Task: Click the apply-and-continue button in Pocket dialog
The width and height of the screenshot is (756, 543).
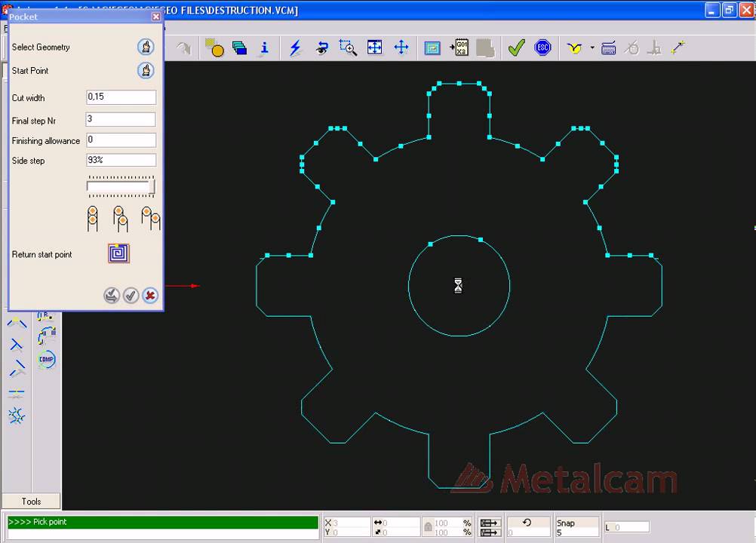Action: click(x=112, y=296)
